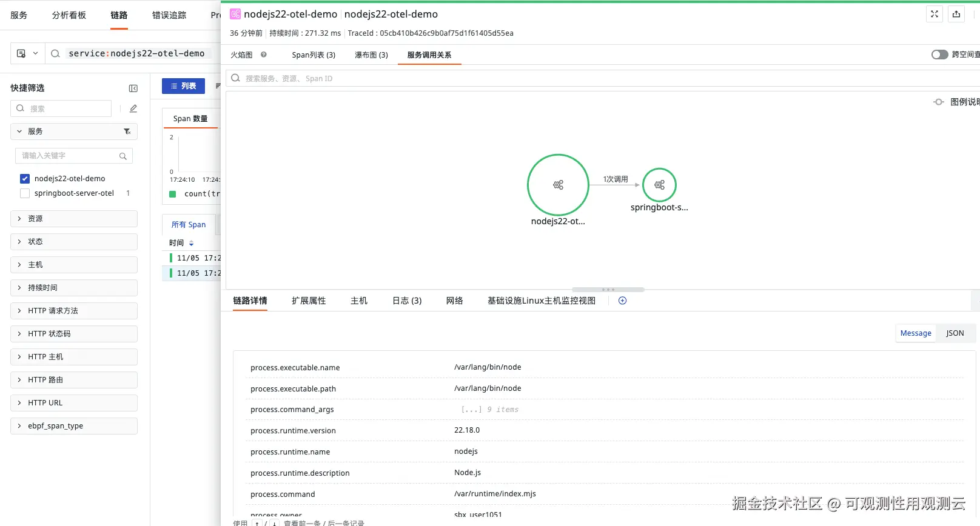
Task: Switch to the 火焰图 tab
Action: click(241, 55)
